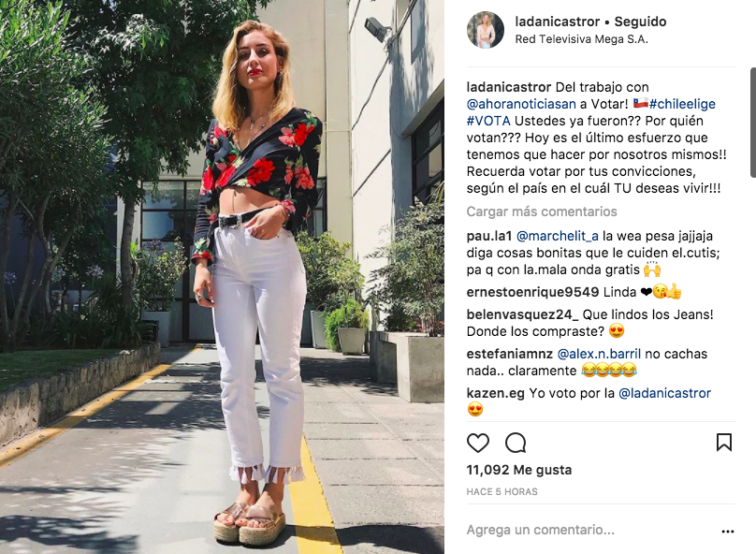The height and width of the screenshot is (554, 756).
Task: Click the Agrega un comentario field
Action: tap(590, 530)
